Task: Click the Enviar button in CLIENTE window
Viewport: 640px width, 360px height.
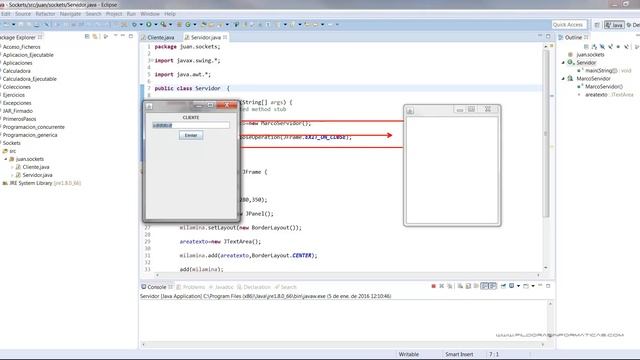Action: tap(191, 136)
